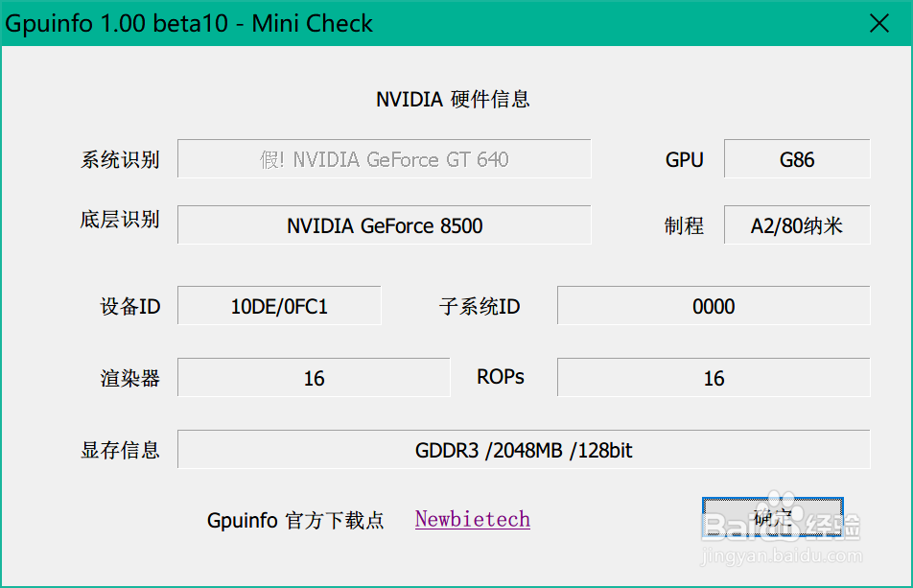Click the 子系统ID label
The image size is (913, 588).
(x=480, y=306)
